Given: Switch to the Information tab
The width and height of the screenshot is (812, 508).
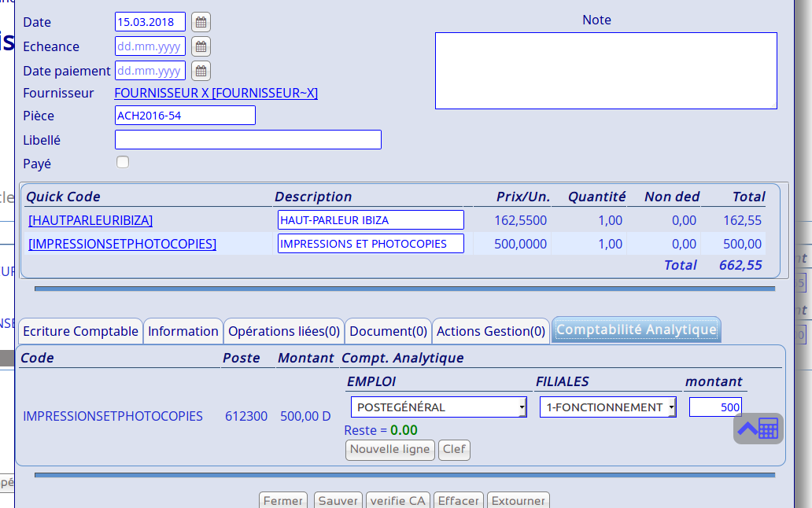Looking at the screenshot, I should tap(183, 331).
